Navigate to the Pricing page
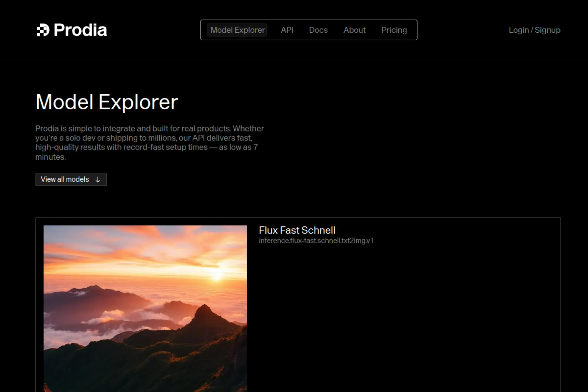This screenshot has width=588, height=392. tap(394, 30)
